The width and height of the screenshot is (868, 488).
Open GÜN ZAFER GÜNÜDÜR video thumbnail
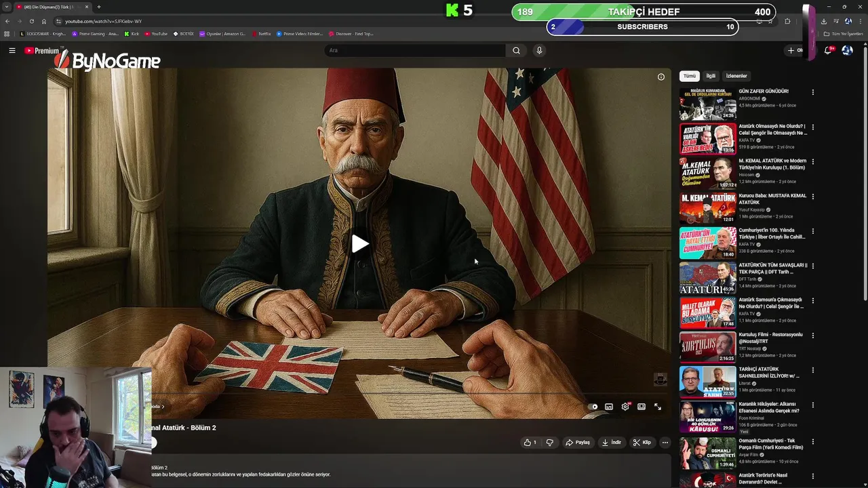(707, 104)
